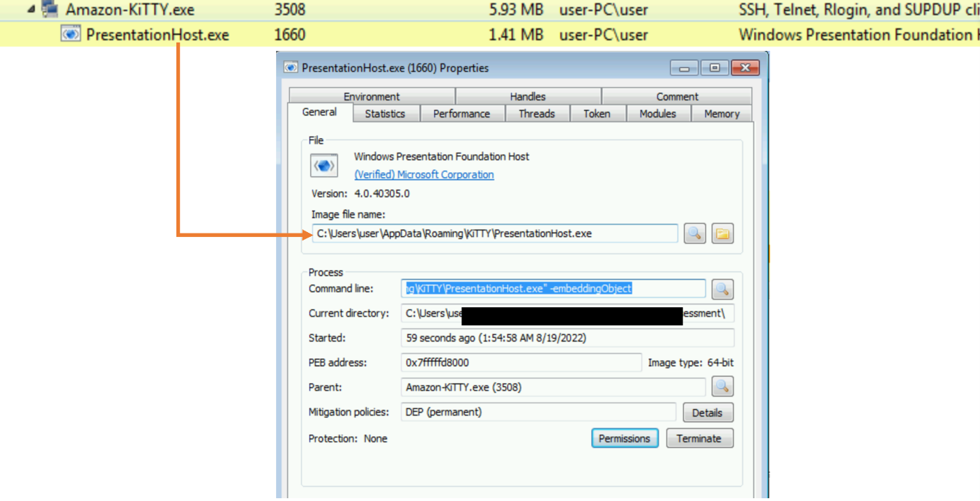Screen dimensions: 980x501
Task: Click the Details button for mitigation policies
Action: coord(707,412)
